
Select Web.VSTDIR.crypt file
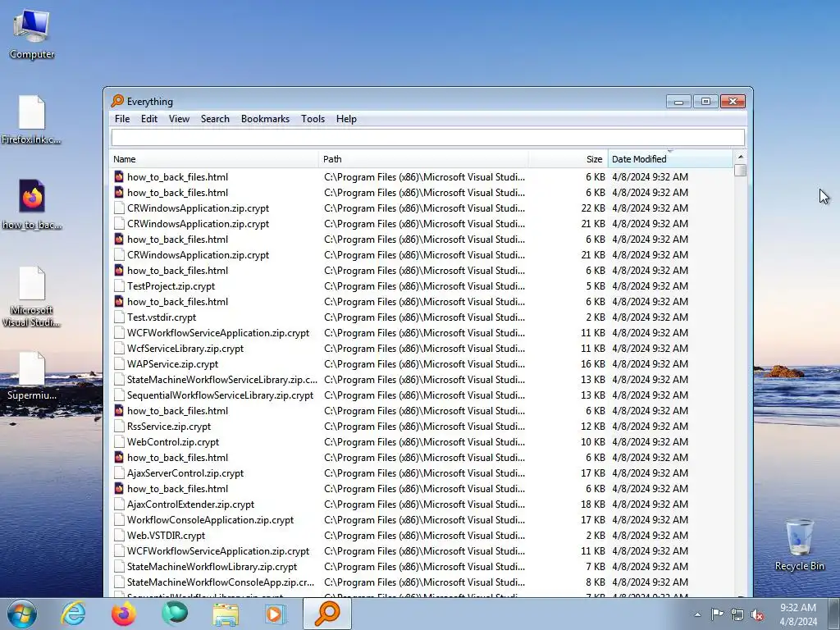(421, 535)
